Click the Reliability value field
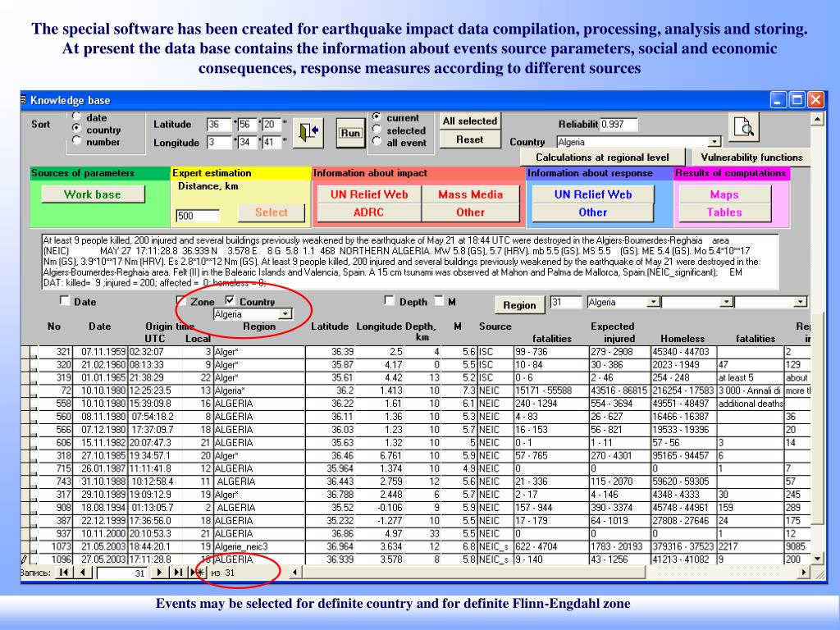840x630 pixels. point(619,125)
